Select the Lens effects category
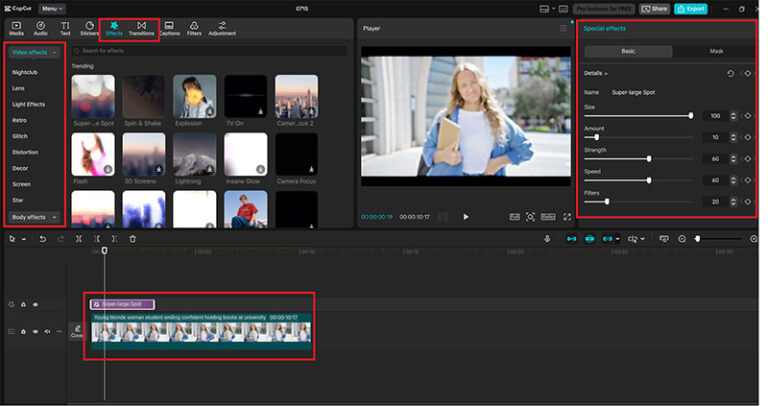This screenshot has width=768, height=406. click(x=19, y=88)
